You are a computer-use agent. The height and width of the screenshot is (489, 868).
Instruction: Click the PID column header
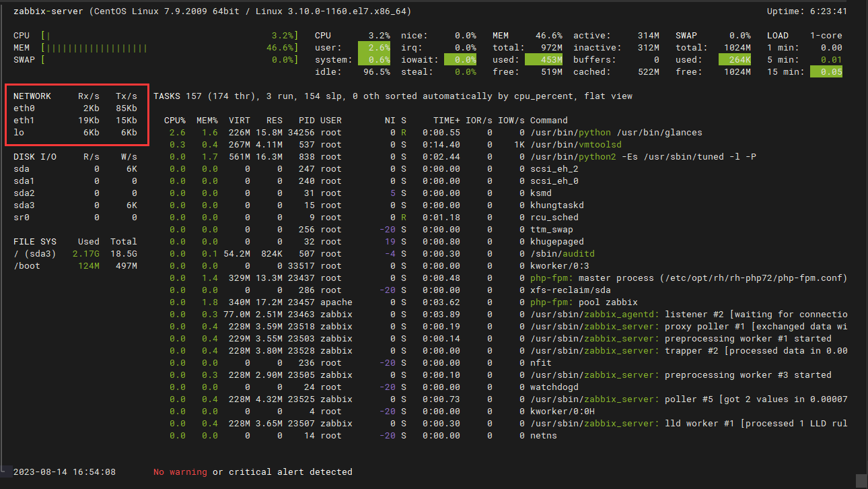pos(307,121)
